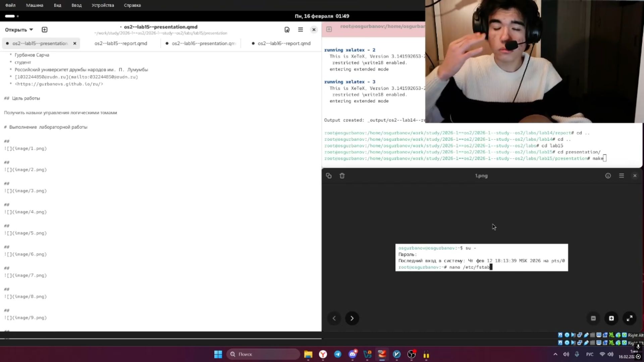644x362 pixels.
Task: Open the Вид menu
Action: [57, 5]
